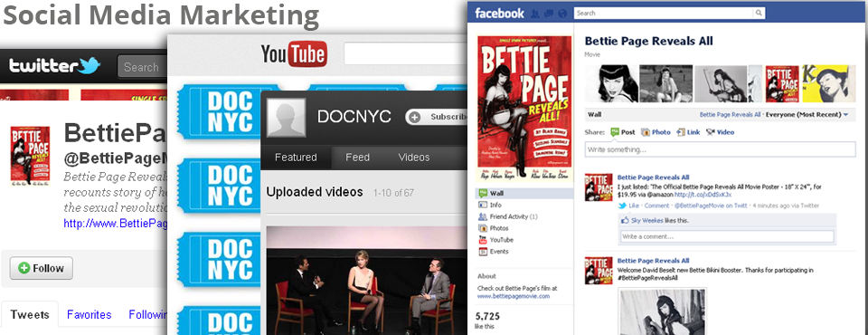The image size is (868, 335).
Task: Click Twitter bird icon under first post
Action: click(622, 206)
